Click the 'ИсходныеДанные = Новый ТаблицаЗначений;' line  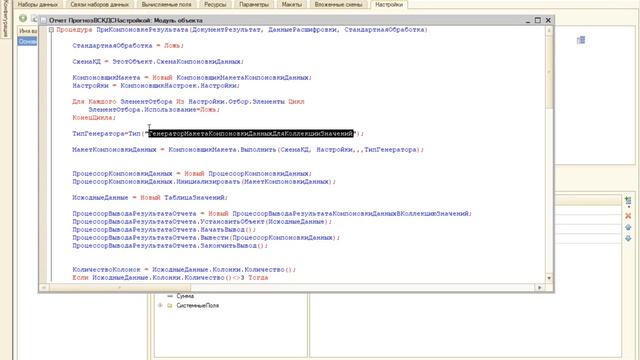(150, 198)
